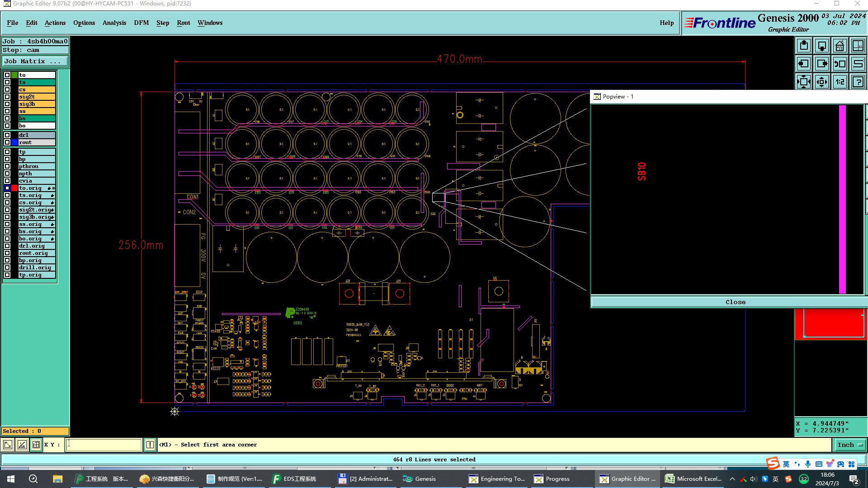Open the Analysis menu

114,23
